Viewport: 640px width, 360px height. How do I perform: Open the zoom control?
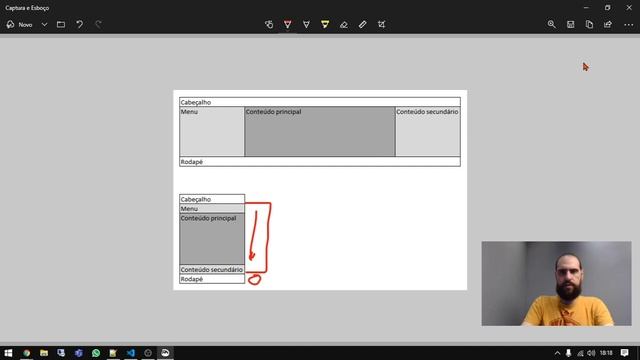click(x=552, y=24)
